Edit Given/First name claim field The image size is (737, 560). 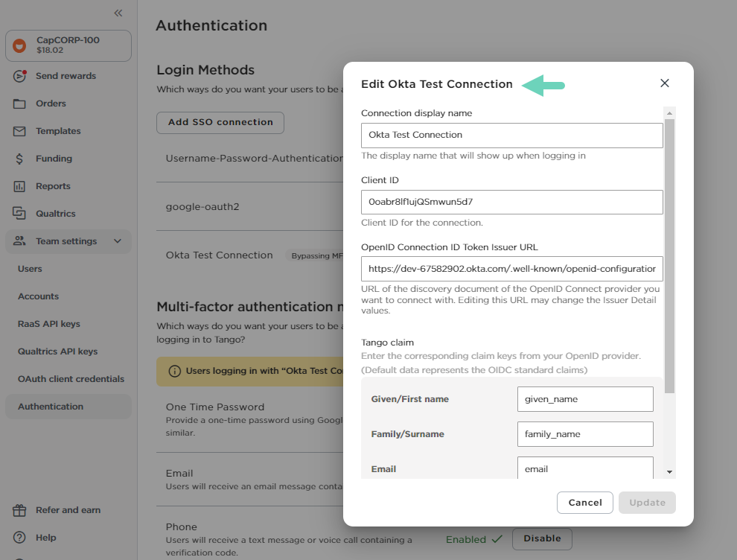[585, 399]
